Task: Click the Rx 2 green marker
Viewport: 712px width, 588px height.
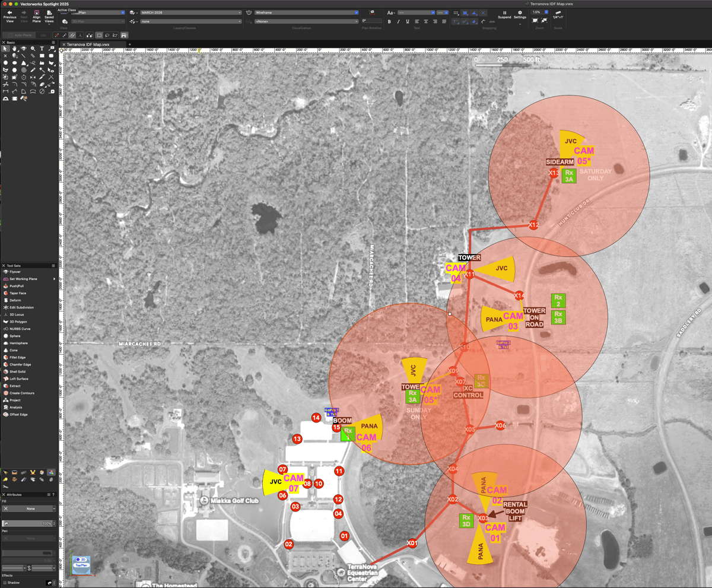Action: pos(558,300)
